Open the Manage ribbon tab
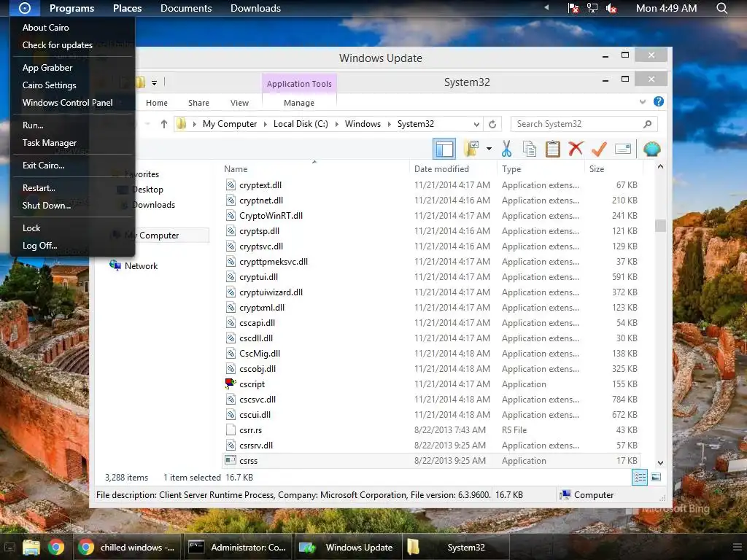This screenshot has width=747, height=560. [x=299, y=103]
